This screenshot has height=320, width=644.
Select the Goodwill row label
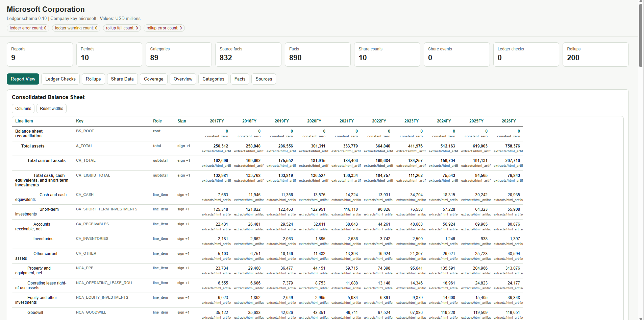click(35, 313)
